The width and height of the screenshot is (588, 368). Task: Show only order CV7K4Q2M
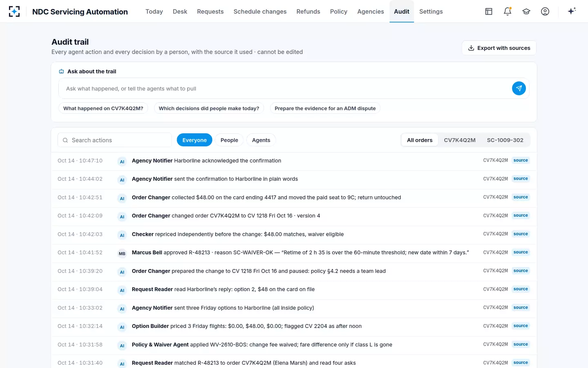click(460, 140)
